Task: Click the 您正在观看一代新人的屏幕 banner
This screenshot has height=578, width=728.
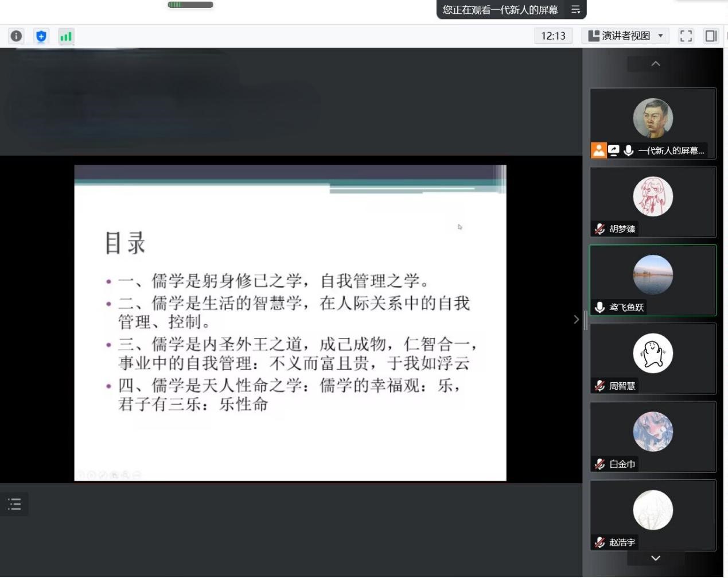Action: [500, 10]
